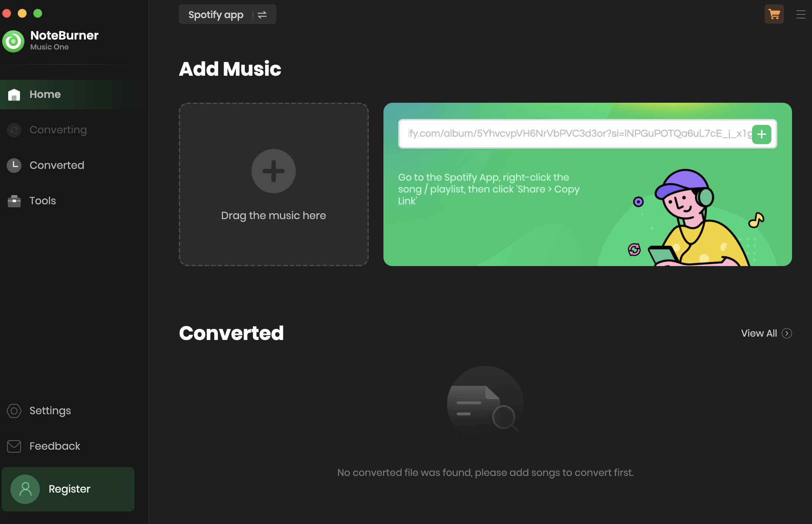The width and height of the screenshot is (812, 524).
Task: Click the View All converted files link
Action: [767, 333]
